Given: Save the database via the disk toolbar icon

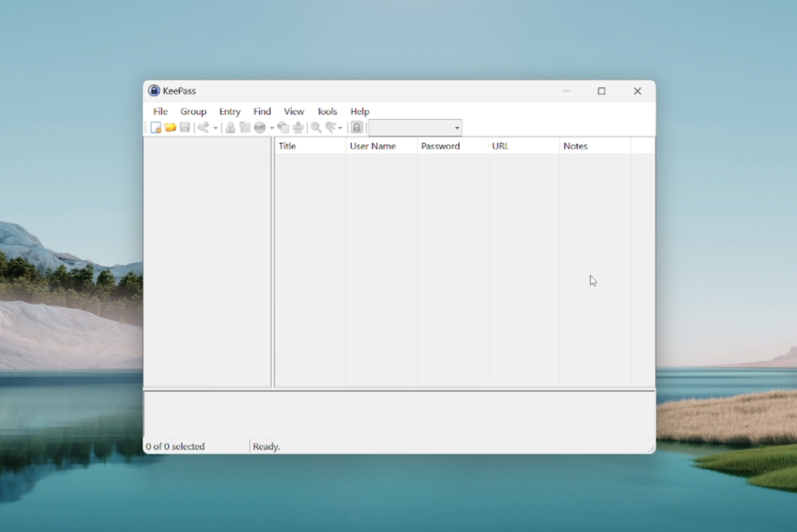Looking at the screenshot, I should [x=183, y=127].
